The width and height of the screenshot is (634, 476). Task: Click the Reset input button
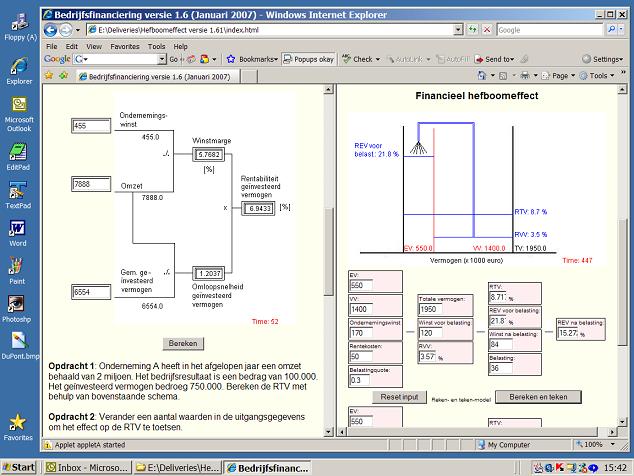click(399, 397)
